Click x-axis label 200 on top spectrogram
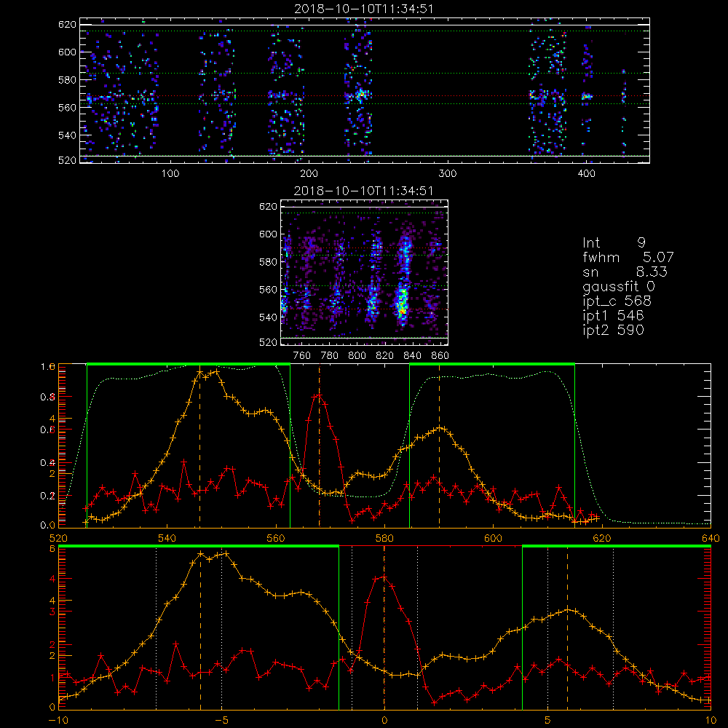The width and height of the screenshot is (728, 728). 309,174
